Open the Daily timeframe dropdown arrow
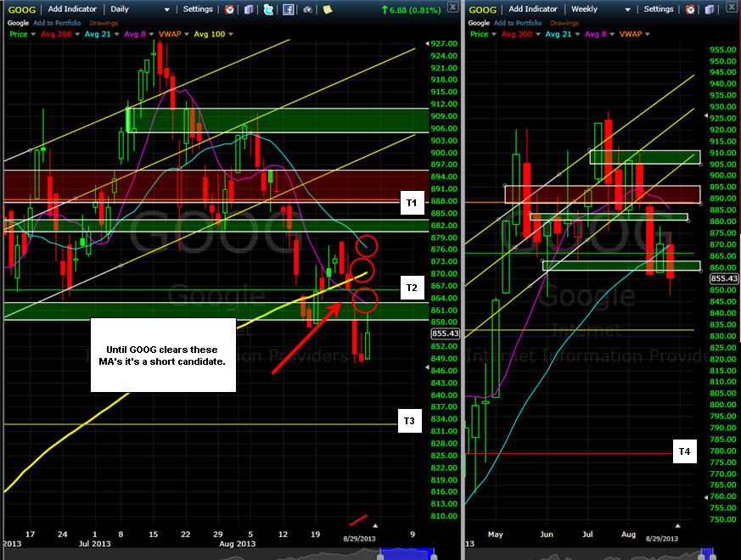This screenshot has height=560, width=741. coord(167,10)
